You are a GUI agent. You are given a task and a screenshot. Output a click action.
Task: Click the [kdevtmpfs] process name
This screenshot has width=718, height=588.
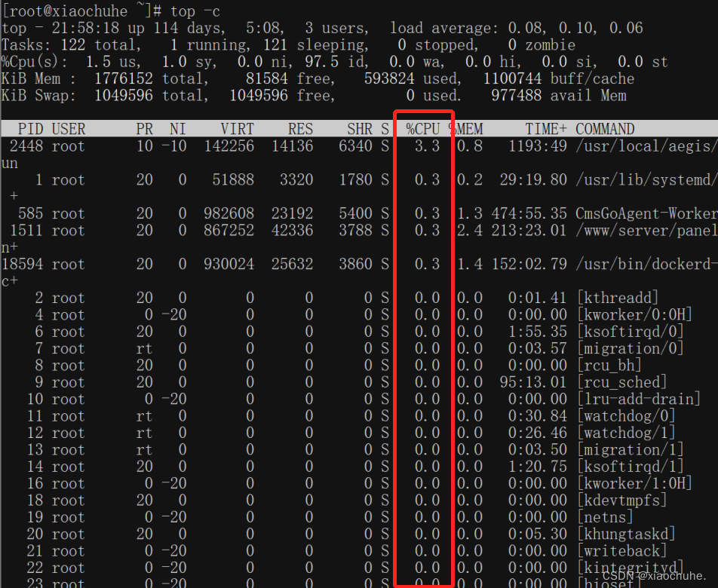(x=621, y=501)
